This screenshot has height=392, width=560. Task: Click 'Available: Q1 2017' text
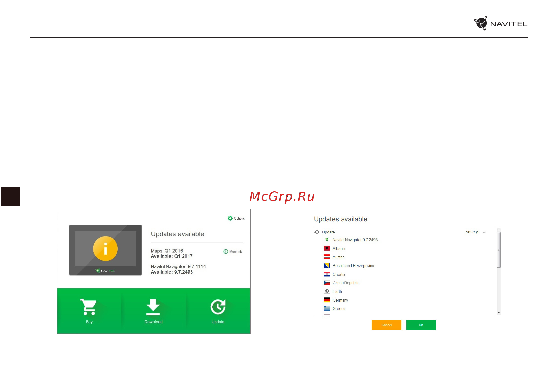[172, 256]
